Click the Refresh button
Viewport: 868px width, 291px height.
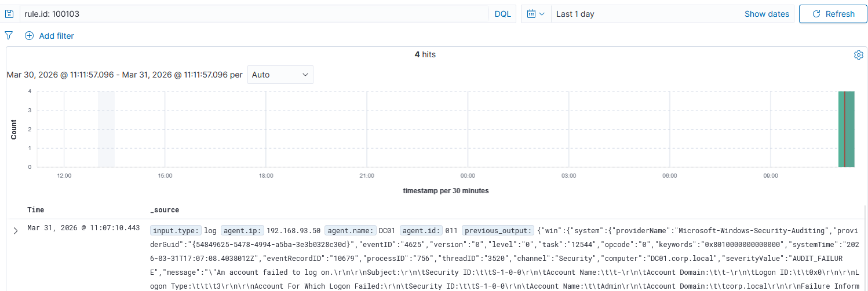[x=833, y=14]
